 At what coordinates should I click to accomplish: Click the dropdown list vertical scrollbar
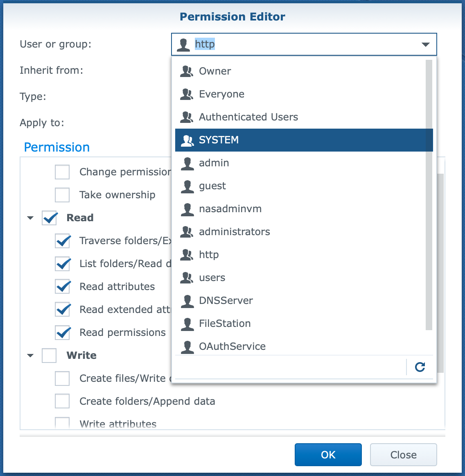[429, 195]
